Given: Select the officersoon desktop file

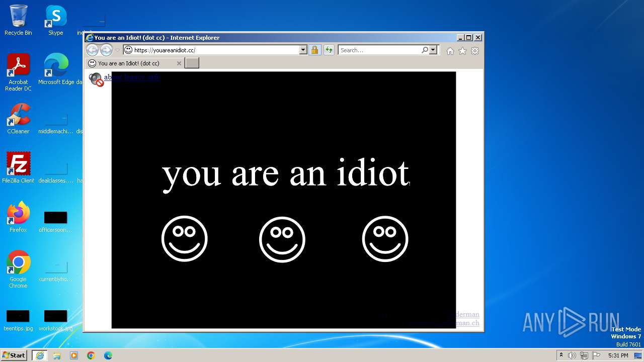Looking at the screenshot, I should (x=56, y=222).
